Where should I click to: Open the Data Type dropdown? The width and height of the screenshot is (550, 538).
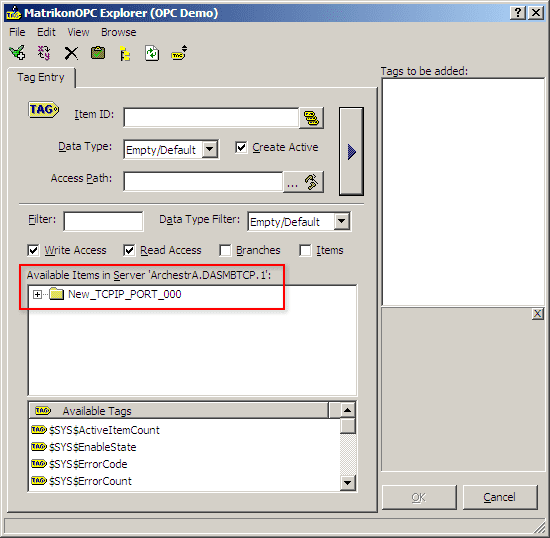[x=210, y=149]
